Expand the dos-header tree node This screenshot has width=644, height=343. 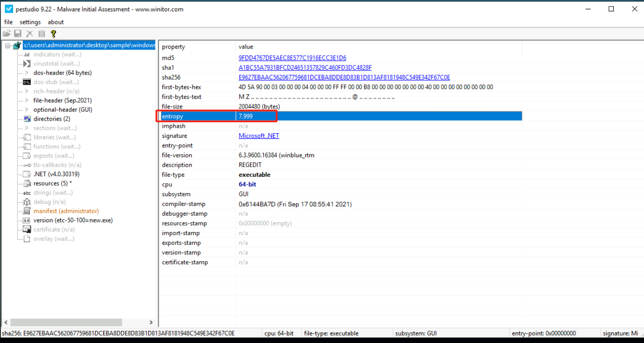coord(27,73)
